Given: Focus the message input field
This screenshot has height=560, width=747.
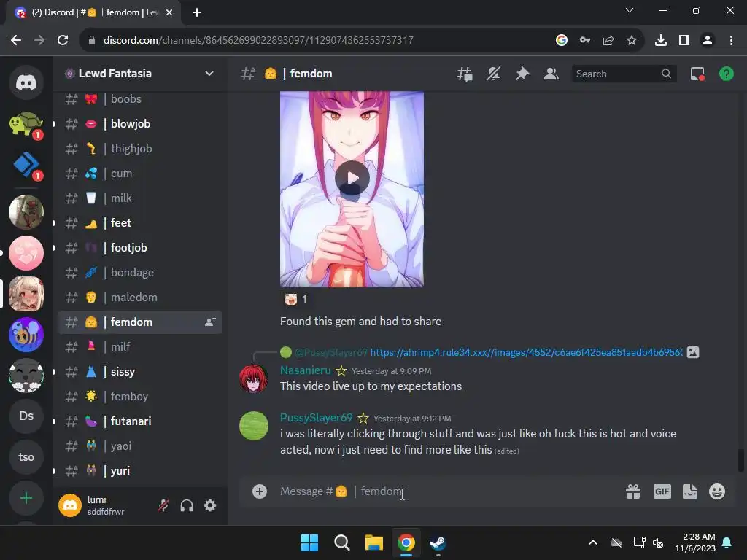Looking at the screenshot, I should coord(447,491).
